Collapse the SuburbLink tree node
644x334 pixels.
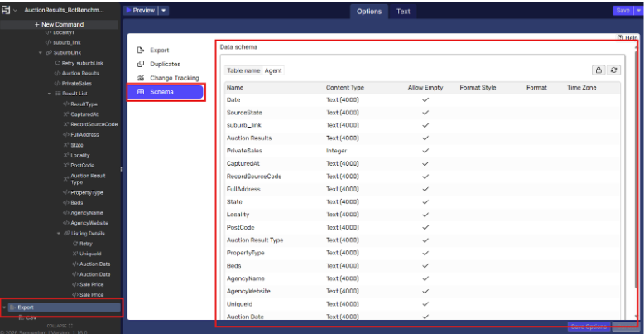(x=40, y=52)
